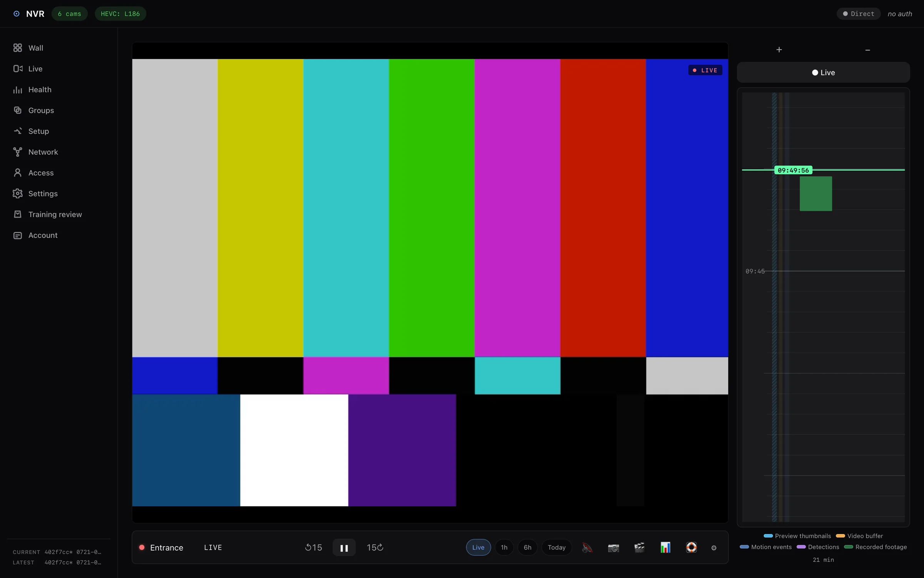Click the LIVE status text beside Entrance
924x578 pixels.
[x=213, y=548]
